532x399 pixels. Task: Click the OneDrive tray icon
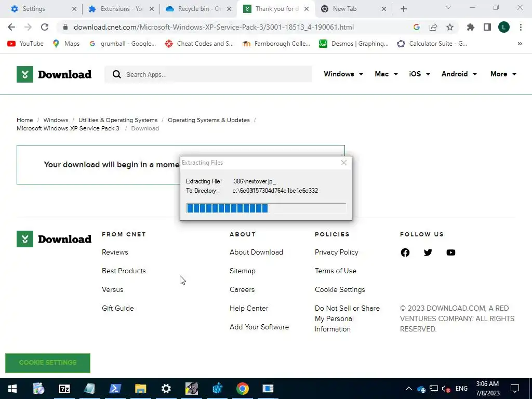pyautogui.click(x=421, y=389)
